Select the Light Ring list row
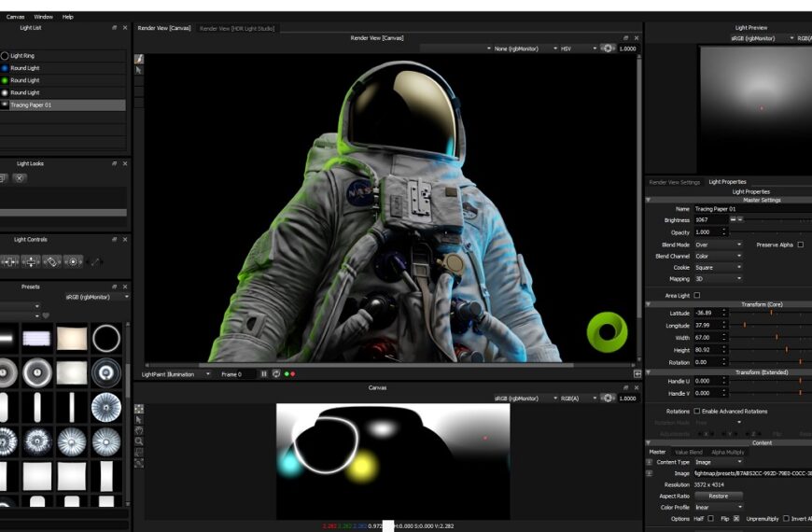The width and height of the screenshot is (812, 532). pyautogui.click(x=63, y=55)
